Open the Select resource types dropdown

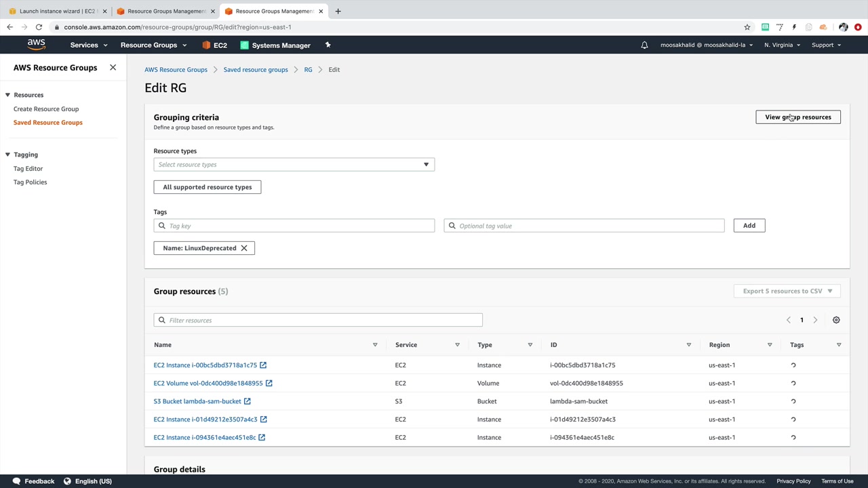pyautogui.click(x=294, y=165)
